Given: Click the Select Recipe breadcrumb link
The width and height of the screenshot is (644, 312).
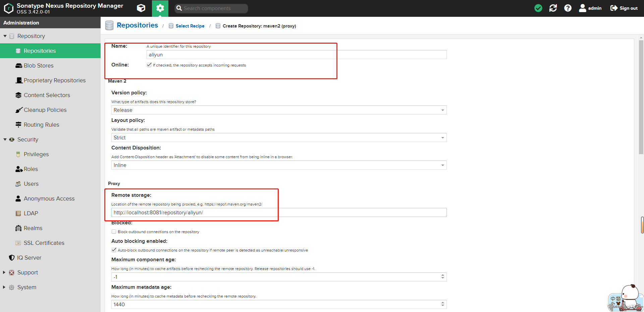Looking at the screenshot, I should click(x=190, y=26).
